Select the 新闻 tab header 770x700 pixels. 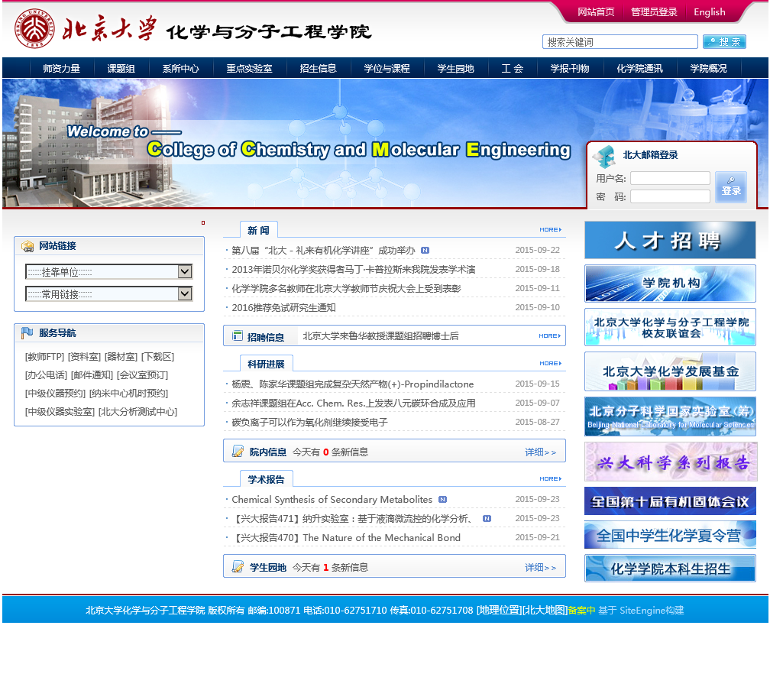tap(258, 230)
